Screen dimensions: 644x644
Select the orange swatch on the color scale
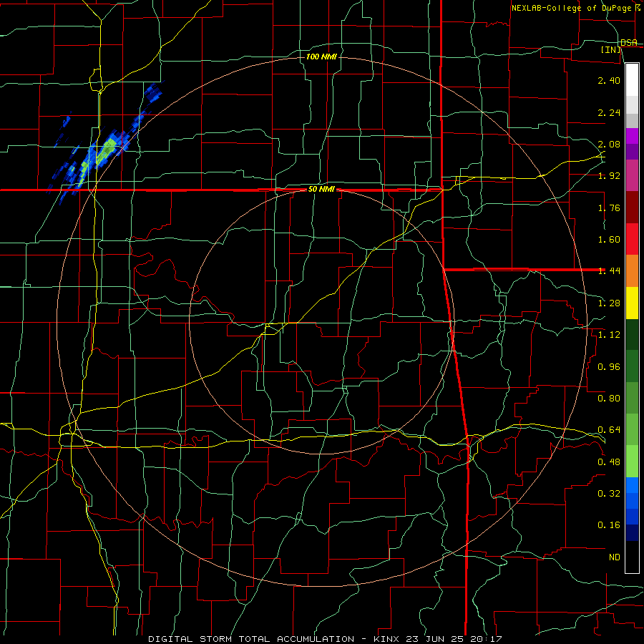pos(632,270)
